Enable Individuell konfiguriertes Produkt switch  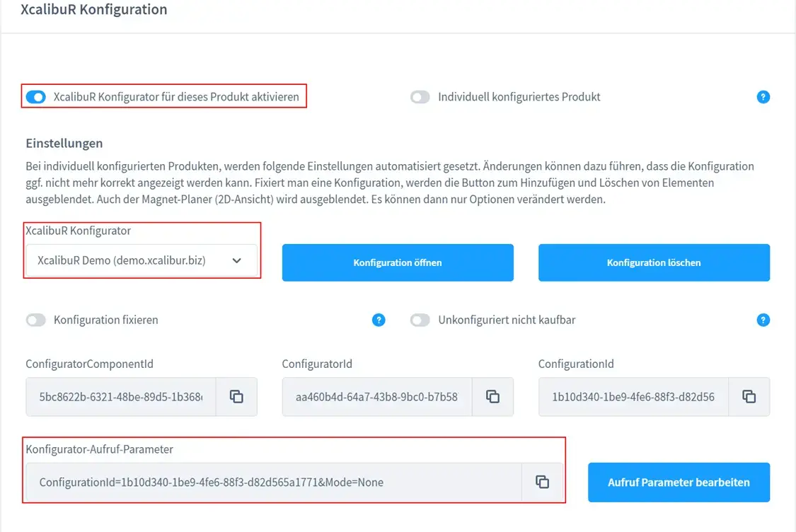point(420,97)
